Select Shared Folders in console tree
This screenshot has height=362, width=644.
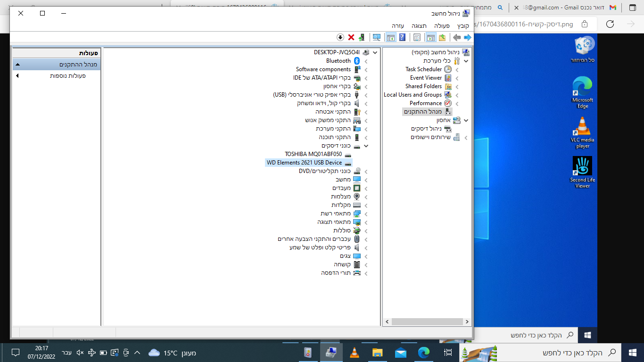click(423, 86)
